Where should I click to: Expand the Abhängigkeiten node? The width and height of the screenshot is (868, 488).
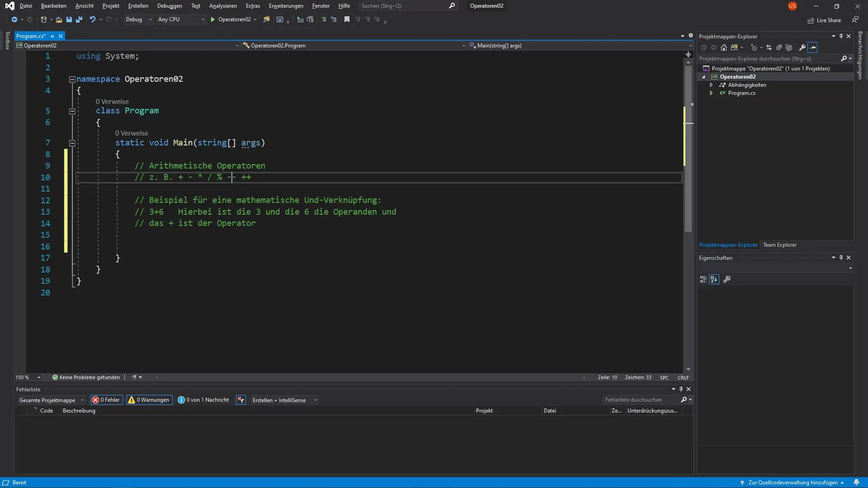[x=711, y=85]
